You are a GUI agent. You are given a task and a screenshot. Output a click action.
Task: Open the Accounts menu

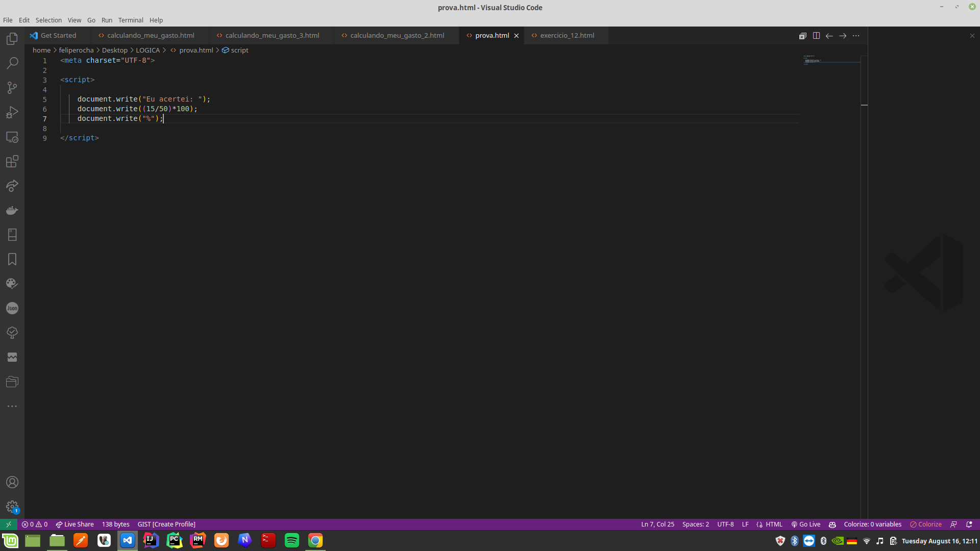click(12, 482)
